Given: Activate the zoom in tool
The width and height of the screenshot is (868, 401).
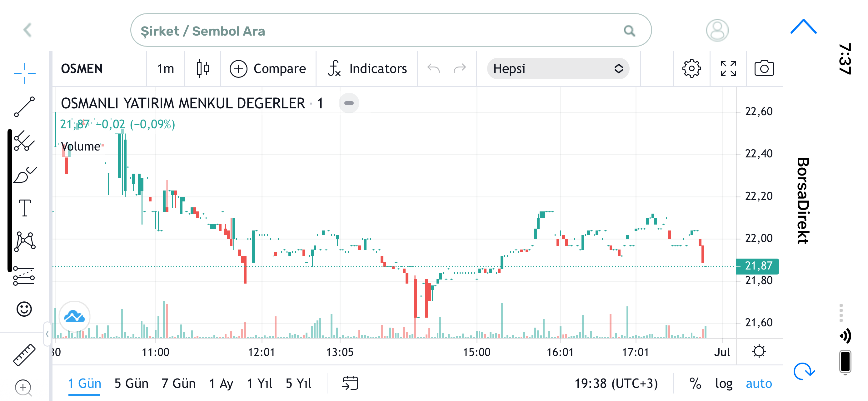Looking at the screenshot, I should [23, 388].
